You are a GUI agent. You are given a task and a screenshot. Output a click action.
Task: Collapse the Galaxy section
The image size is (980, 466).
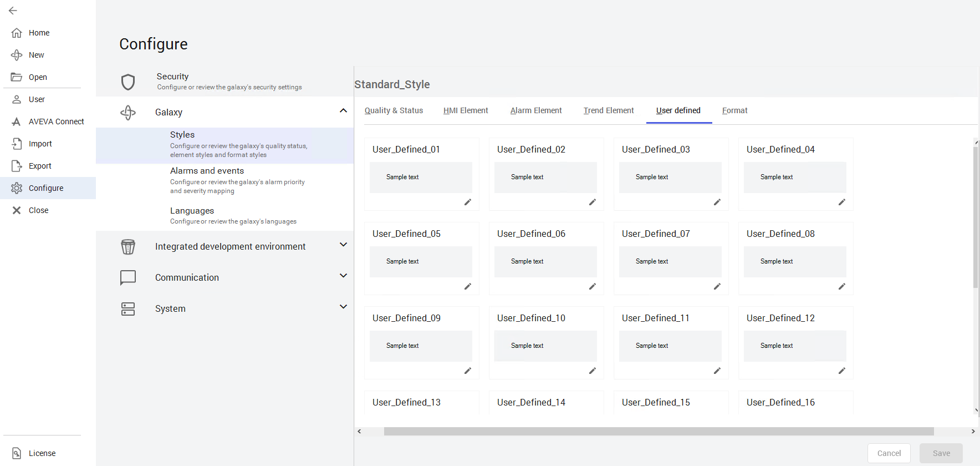tap(343, 111)
